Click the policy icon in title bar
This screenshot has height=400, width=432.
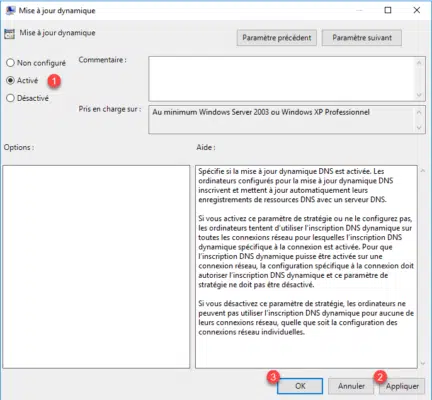click(10, 10)
